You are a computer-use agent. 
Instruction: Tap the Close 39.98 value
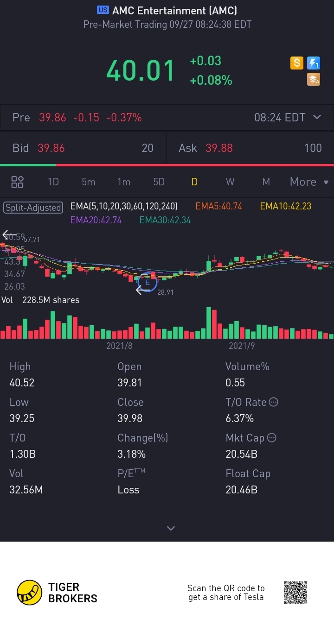pyautogui.click(x=130, y=418)
